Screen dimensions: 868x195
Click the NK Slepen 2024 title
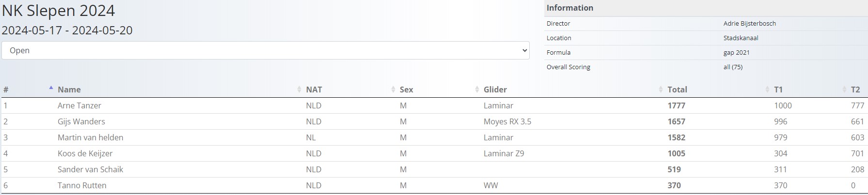59,11
